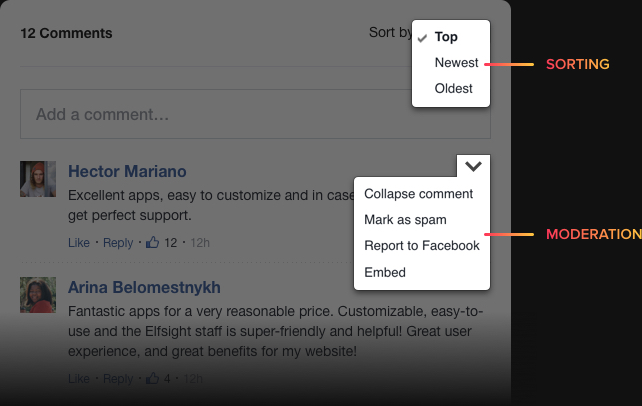Image resolution: width=642 pixels, height=406 pixels.
Task: Select Top sorting option
Action: click(x=446, y=37)
